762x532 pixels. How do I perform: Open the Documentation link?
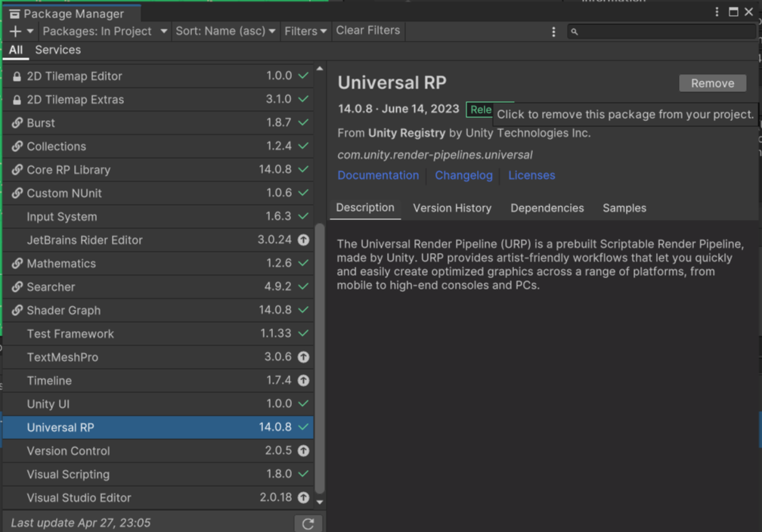pyautogui.click(x=378, y=175)
